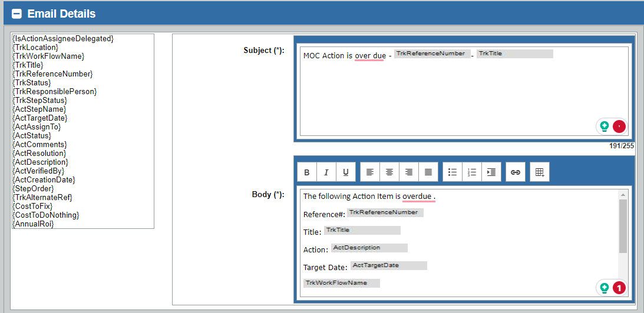Insert table in body editor
The image size is (644, 313).
pos(540,172)
